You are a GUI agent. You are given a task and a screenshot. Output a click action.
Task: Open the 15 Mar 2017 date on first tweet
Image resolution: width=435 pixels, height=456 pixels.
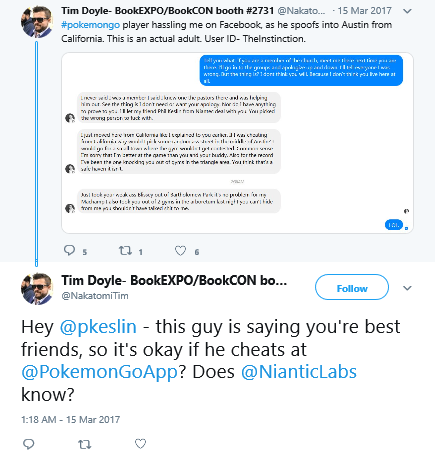pyautogui.click(x=364, y=11)
